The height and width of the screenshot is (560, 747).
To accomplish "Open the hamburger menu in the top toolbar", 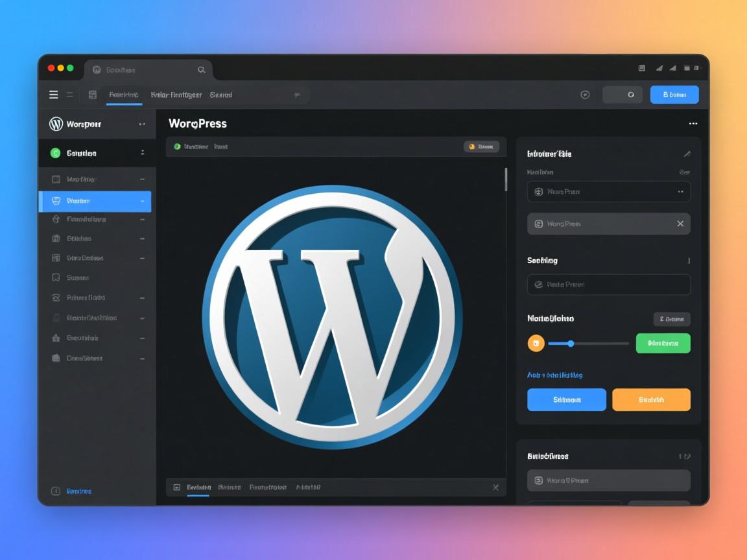I will [x=54, y=95].
